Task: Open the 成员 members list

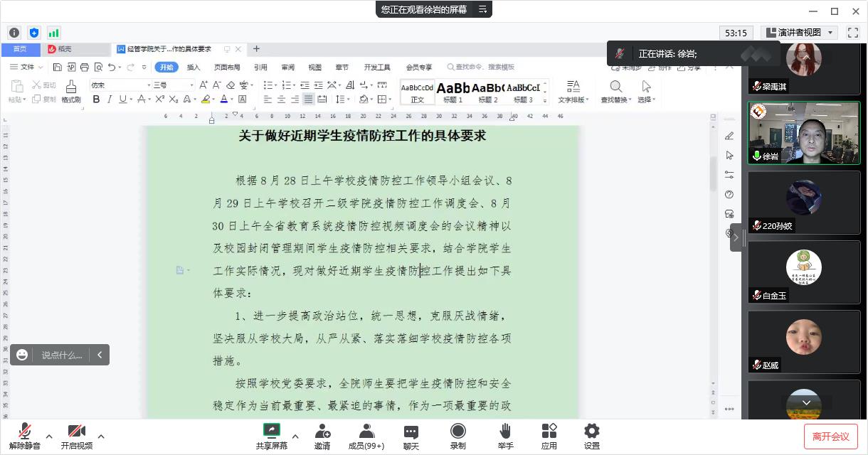Action: click(366, 435)
